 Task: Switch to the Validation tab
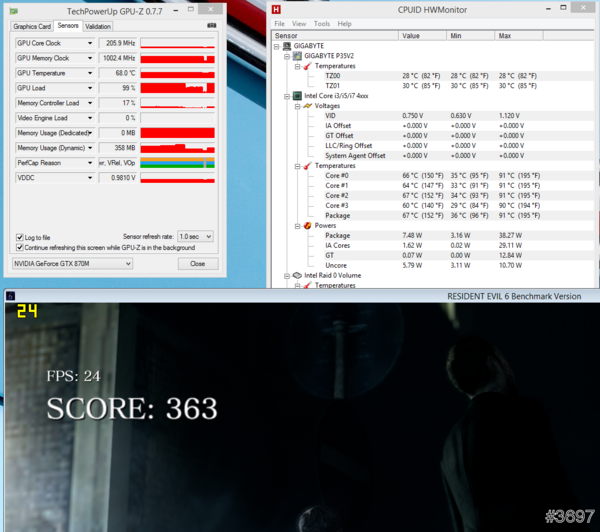(98, 26)
